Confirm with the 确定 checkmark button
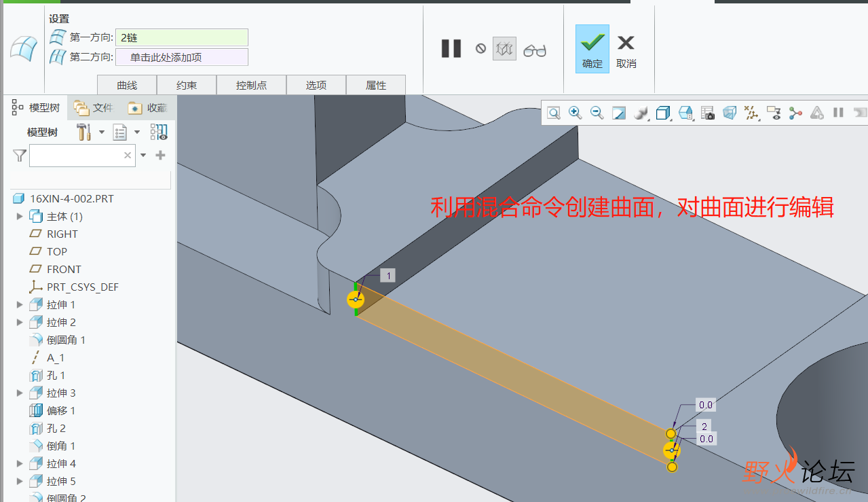This screenshot has height=502, width=868. tap(592, 49)
